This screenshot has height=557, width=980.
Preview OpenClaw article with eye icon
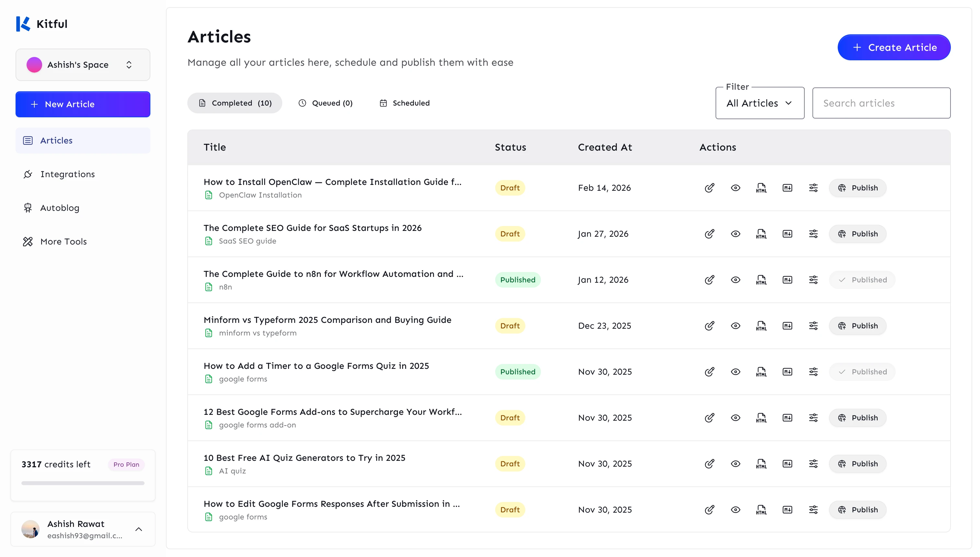point(735,188)
